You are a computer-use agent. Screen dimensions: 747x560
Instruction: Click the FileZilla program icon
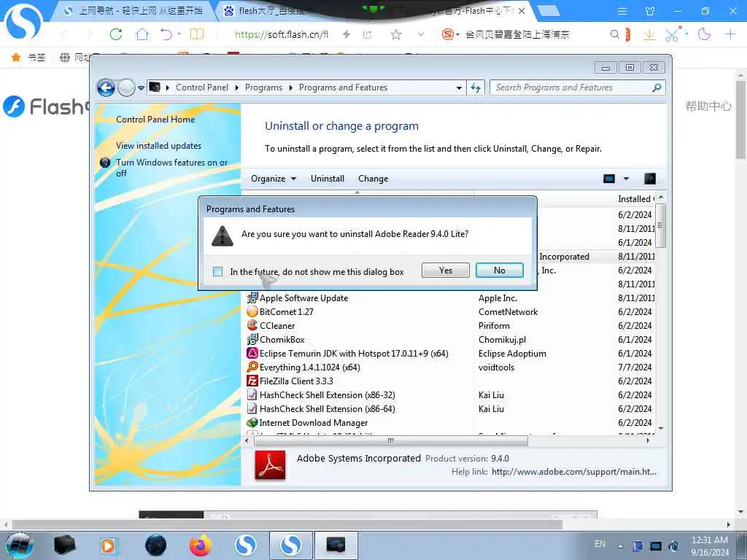(x=252, y=381)
